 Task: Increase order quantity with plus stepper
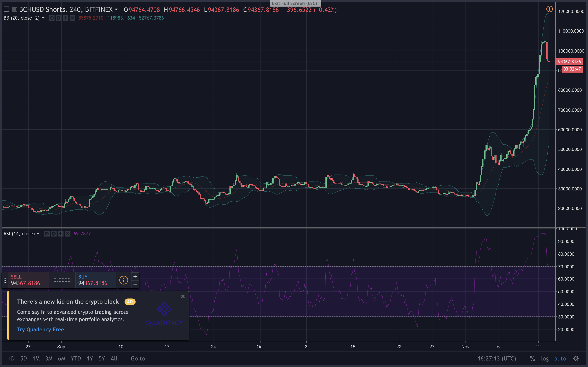coord(135,276)
